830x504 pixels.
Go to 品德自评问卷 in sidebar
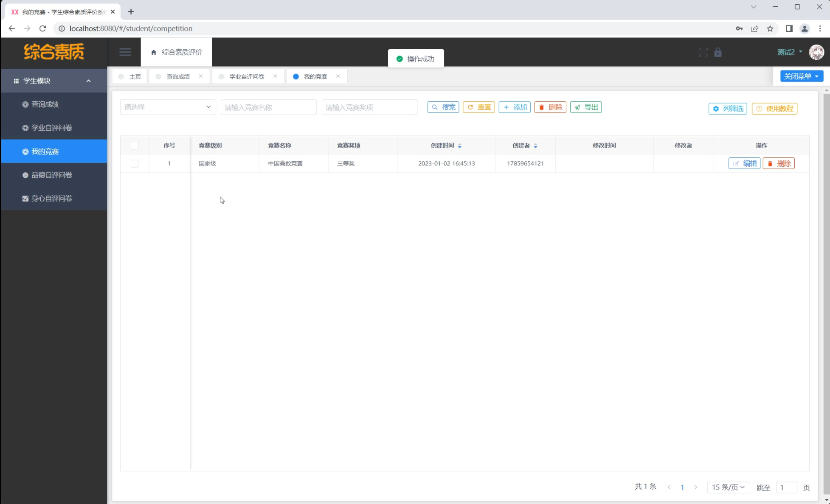52,175
